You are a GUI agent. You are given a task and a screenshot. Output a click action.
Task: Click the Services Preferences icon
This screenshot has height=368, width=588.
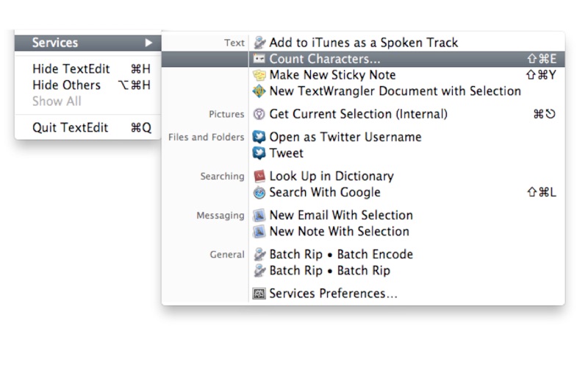[259, 293]
